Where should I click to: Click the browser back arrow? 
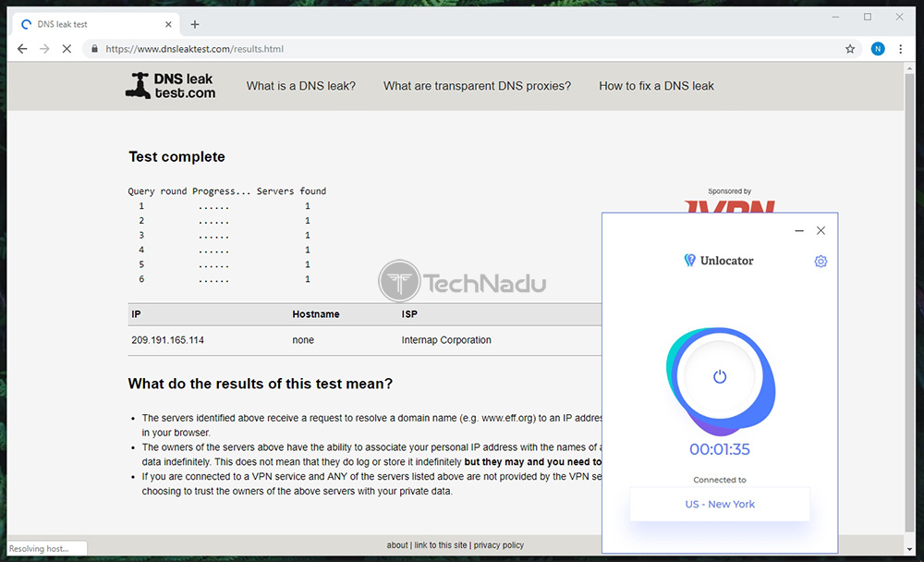[22, 49]
